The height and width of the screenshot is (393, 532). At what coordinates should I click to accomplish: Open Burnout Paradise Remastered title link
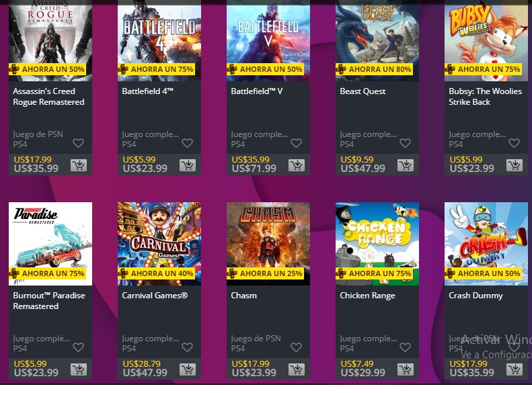point(49,301)
